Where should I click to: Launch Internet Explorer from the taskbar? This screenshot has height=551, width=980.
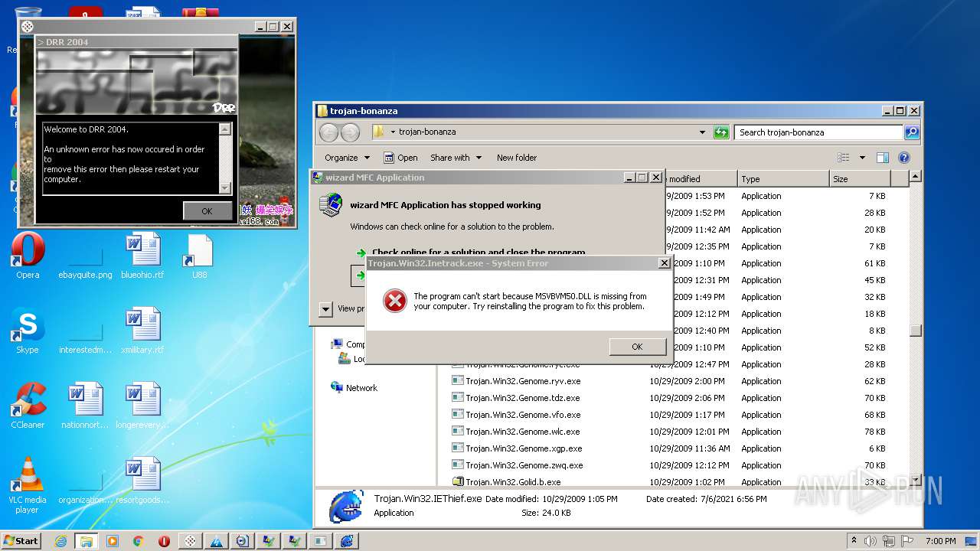[x=60, y=540]
